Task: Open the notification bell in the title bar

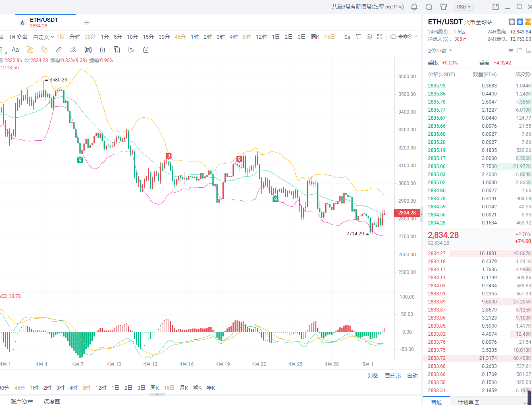Action: click(x=414, y=7)
